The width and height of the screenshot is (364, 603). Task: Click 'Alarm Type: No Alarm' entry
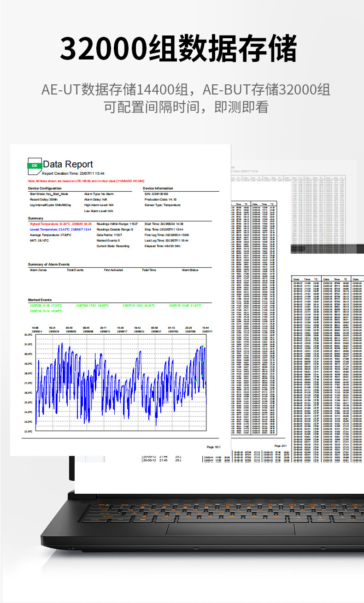tap(99, 194)
